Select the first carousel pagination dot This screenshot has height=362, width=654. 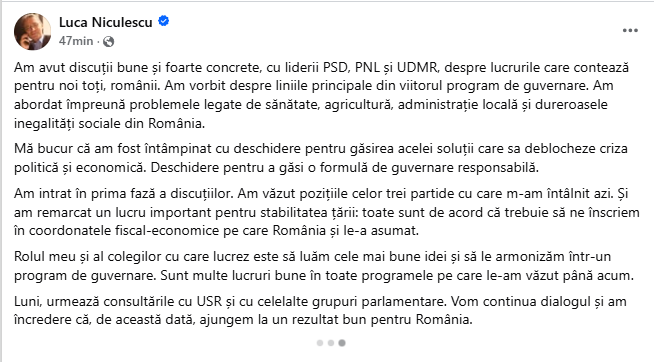pyautogui.click(x=320, y=343)
